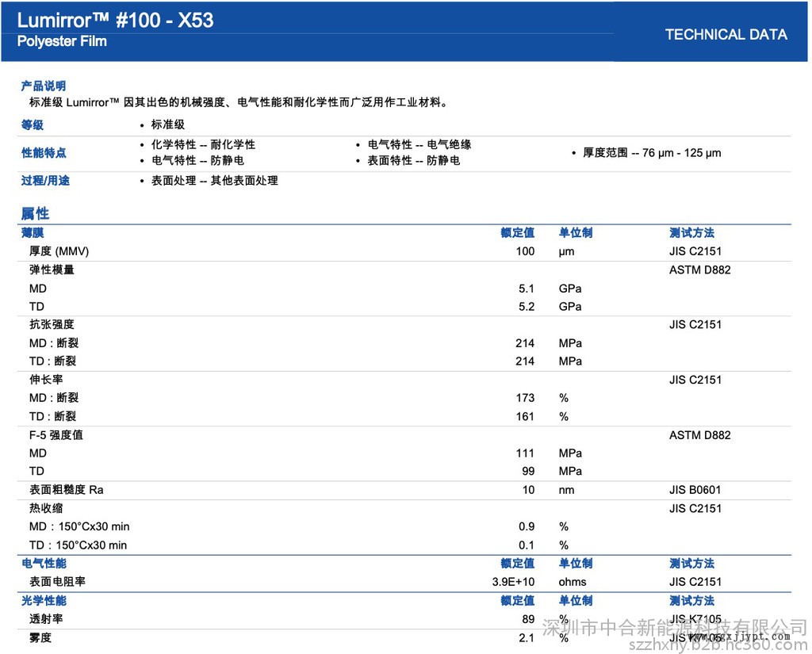Image resolution: width=812 pixels, height=654 pixels.
Task: Click the heat shrinkage value '0.9'
Action: (527, 526)
